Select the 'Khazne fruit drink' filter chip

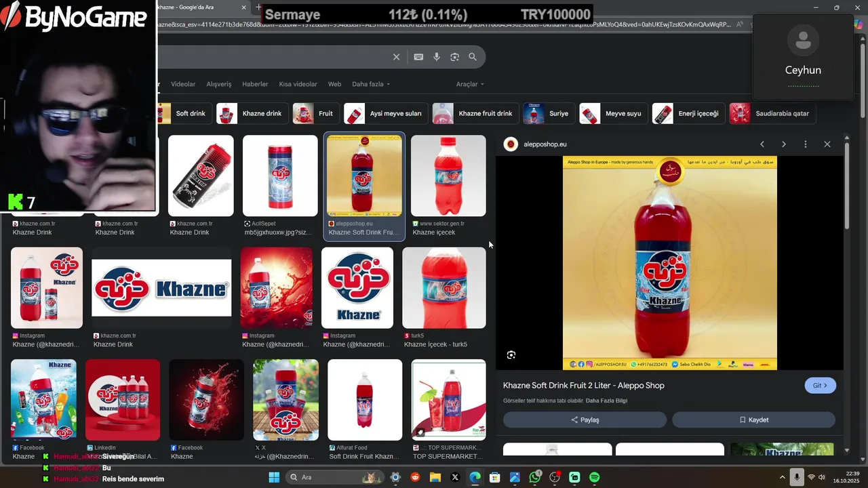click(x=475, y=113)
